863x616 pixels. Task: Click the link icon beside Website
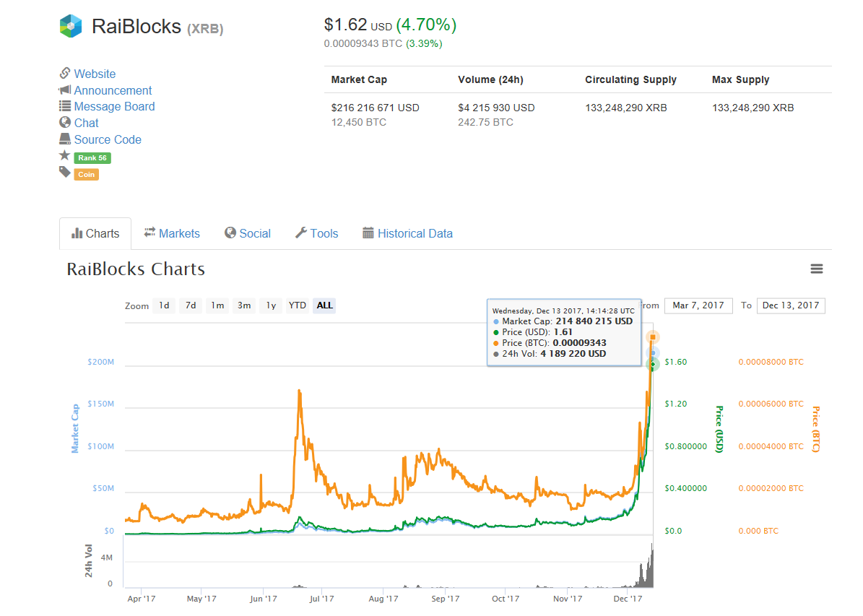(x=65, y=73)
